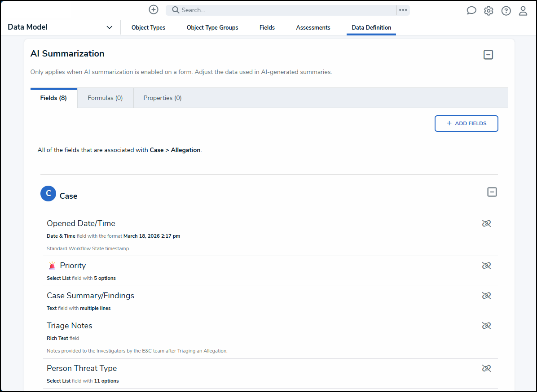The image size is (537, 392).
Task: Open the help question mark icon
Action: coord(506,11)
